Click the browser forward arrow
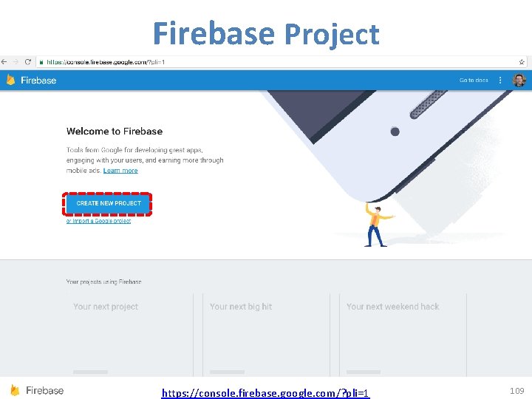Screen dimensions: 532x399 coord(16,62)
